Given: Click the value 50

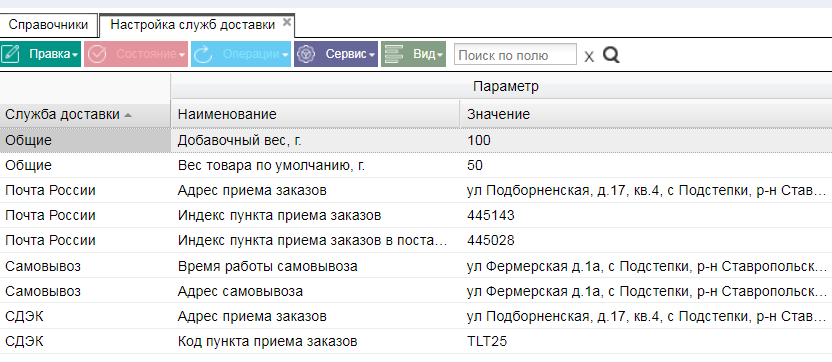Looking at the screenshot, I should click(x=475, y=166).
